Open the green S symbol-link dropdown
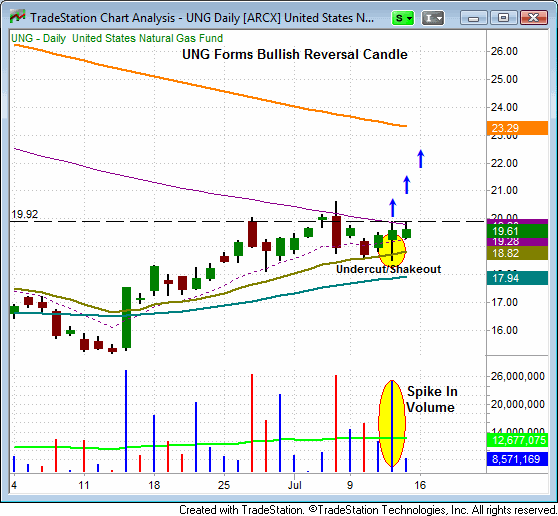Image resolution: width=558 pixels, height=516 pixels. (x=402, y=18)
